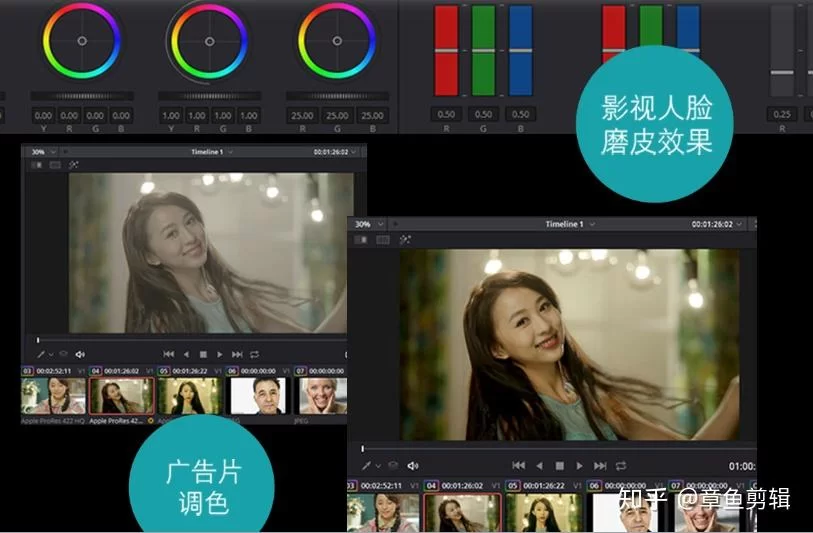813x533 pixels.
Task: Mute audio with left viewer speaker icon
Action: [80, 354]
